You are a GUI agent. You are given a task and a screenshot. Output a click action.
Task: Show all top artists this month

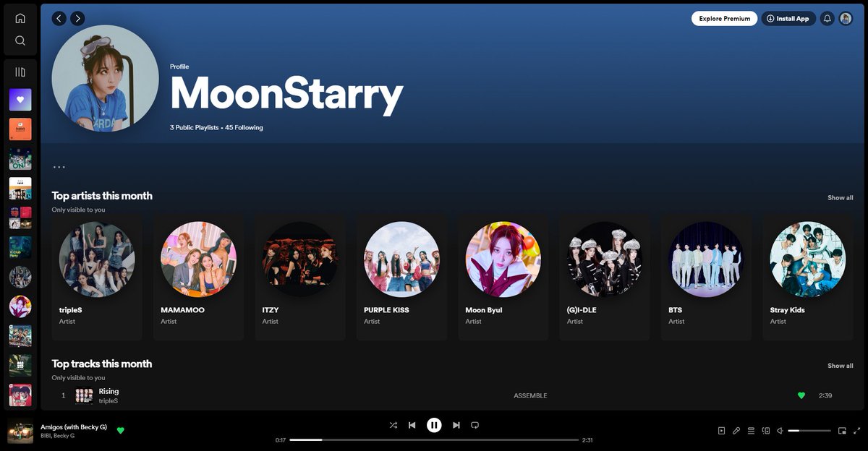click(840, 197)
